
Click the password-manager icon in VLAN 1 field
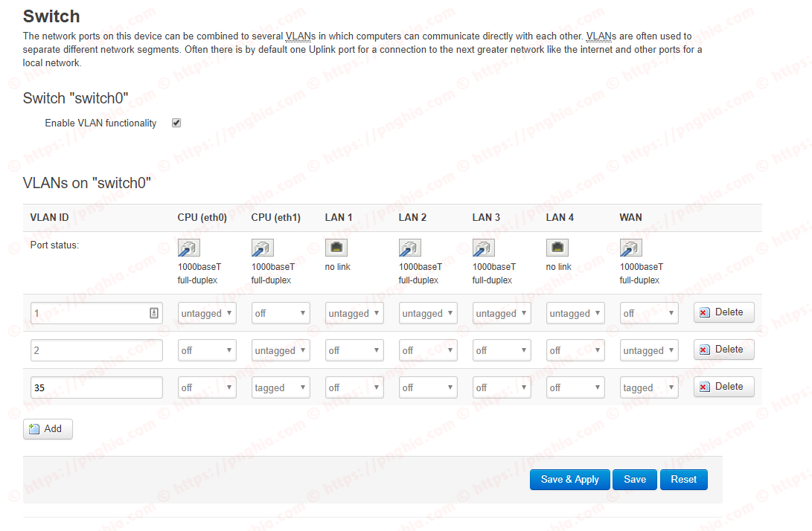click(x=154, y=313)
